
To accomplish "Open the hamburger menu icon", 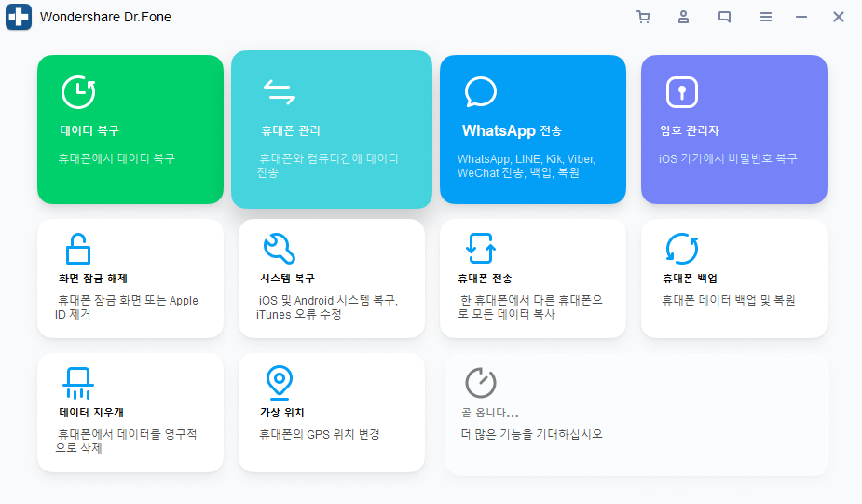I will pos(766,17).
